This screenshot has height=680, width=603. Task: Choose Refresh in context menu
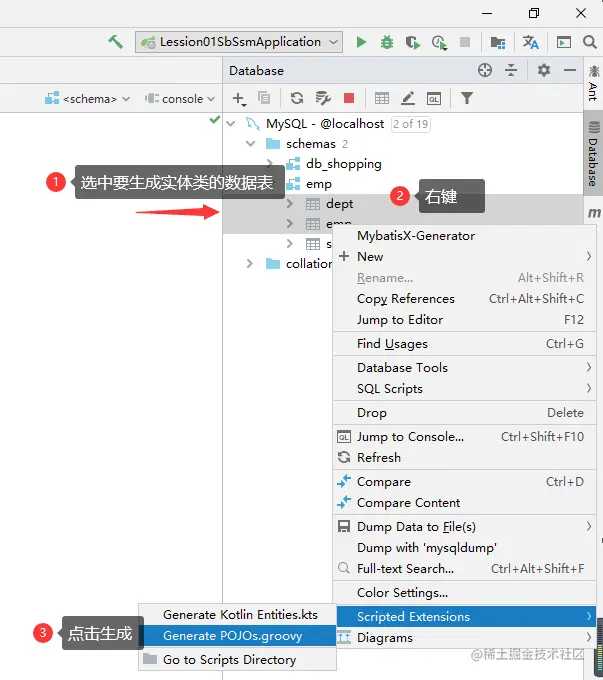[464, 458]
